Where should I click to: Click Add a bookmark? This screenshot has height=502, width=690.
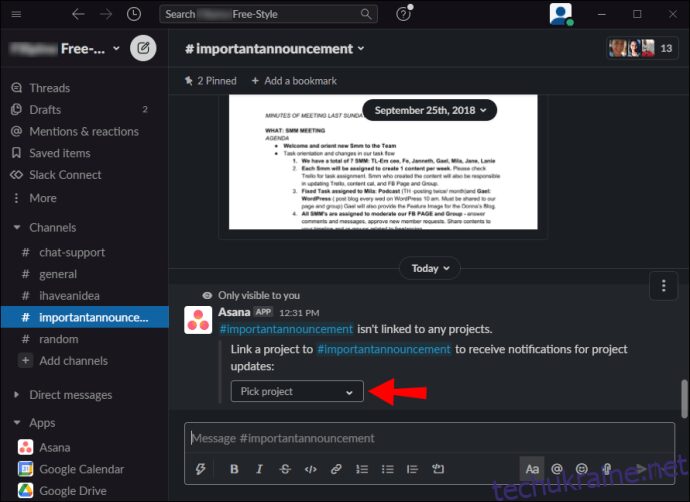(294, 81)
